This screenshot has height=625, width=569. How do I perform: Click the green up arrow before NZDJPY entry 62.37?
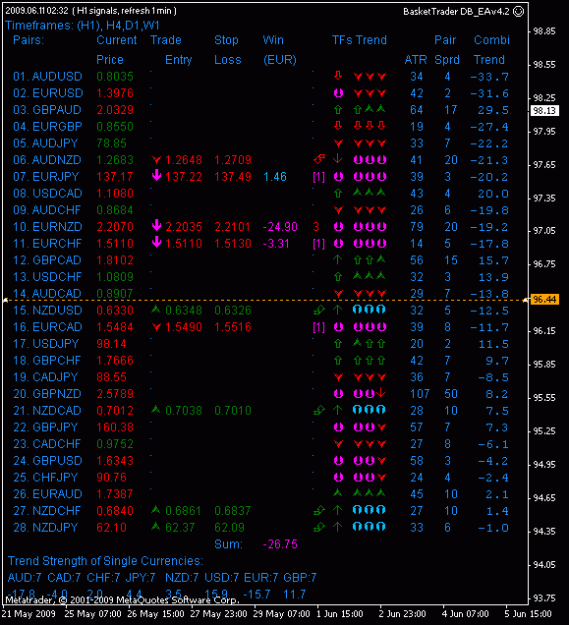pyautogui.click(x=156, y=526)
